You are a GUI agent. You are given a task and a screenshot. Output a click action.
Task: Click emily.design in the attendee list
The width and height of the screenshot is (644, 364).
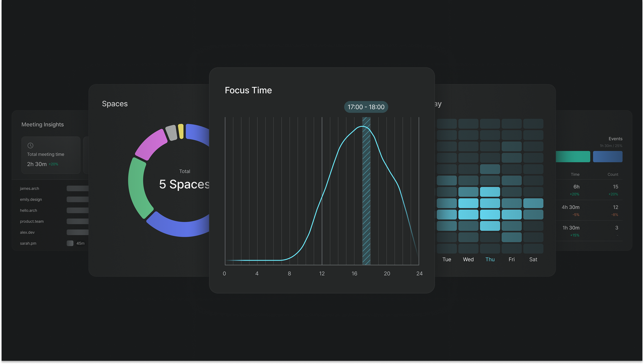[31, 200]
